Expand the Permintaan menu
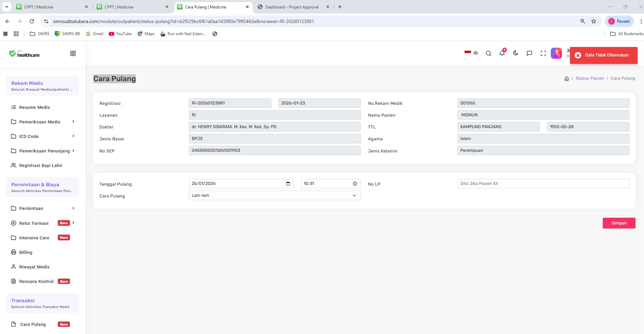The width and height of the screenshot is (644, 334). [43, 208]
